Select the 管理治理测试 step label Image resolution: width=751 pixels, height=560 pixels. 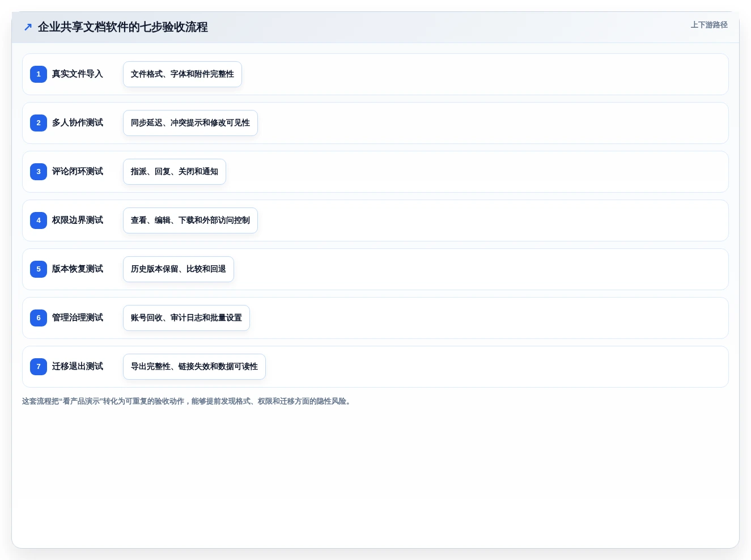pyautogui.click(x=78, y=318)
